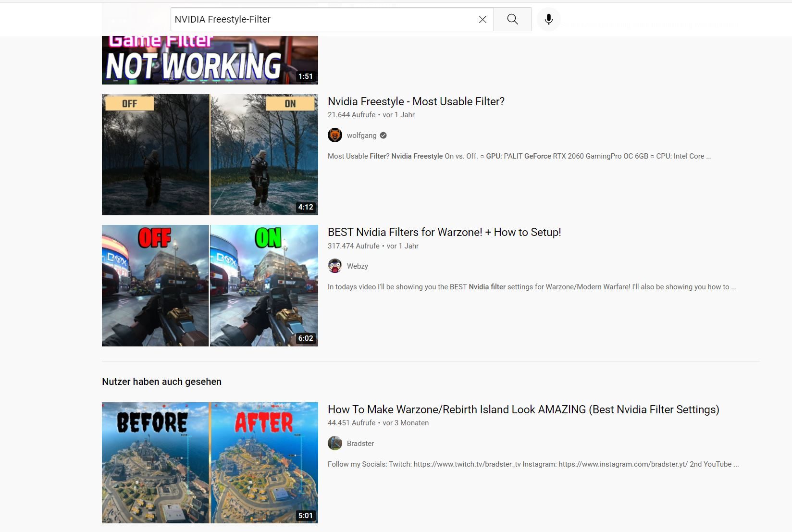792x532 pixels.
Task: Open Webzy's channel avatar
Action: point(335,266)
